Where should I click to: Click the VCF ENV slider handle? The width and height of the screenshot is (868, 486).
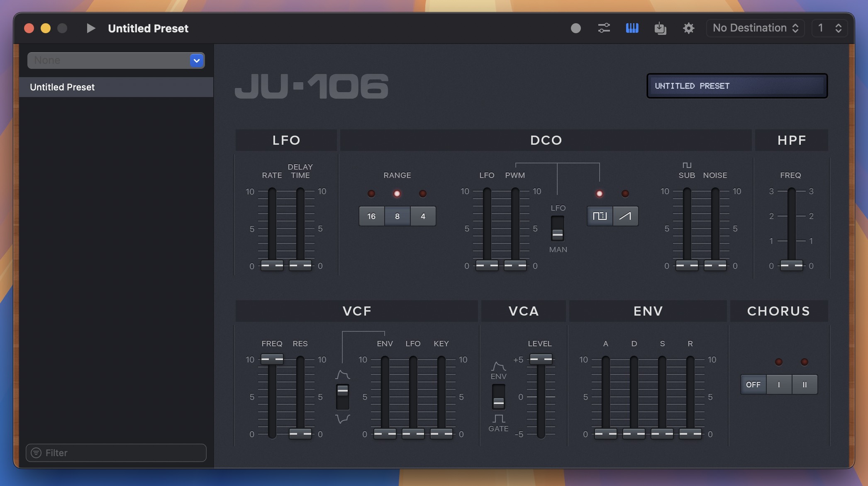pyautogui.click(x=385, y=433)
